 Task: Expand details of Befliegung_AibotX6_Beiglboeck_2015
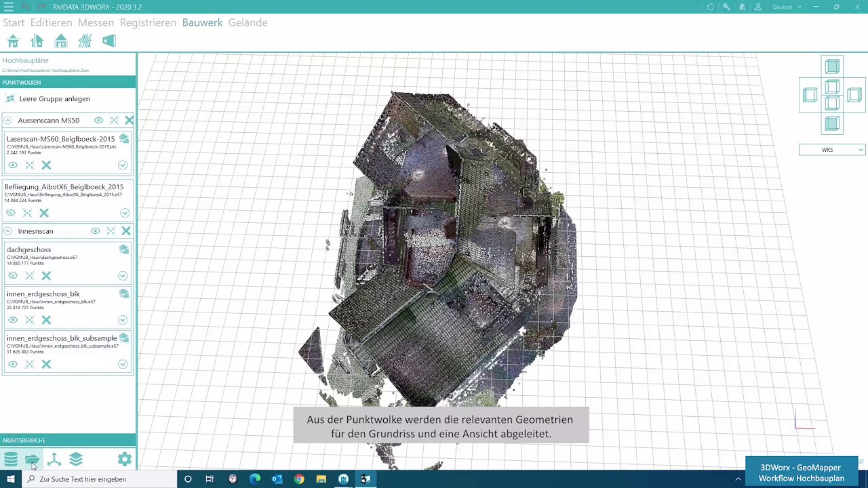(x=125, y=213)
